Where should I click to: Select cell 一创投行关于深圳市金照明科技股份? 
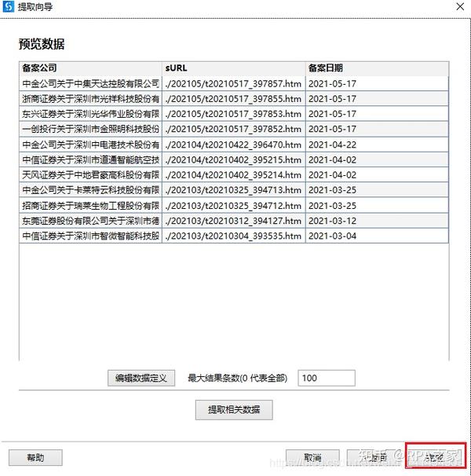(x=90, y=129)
